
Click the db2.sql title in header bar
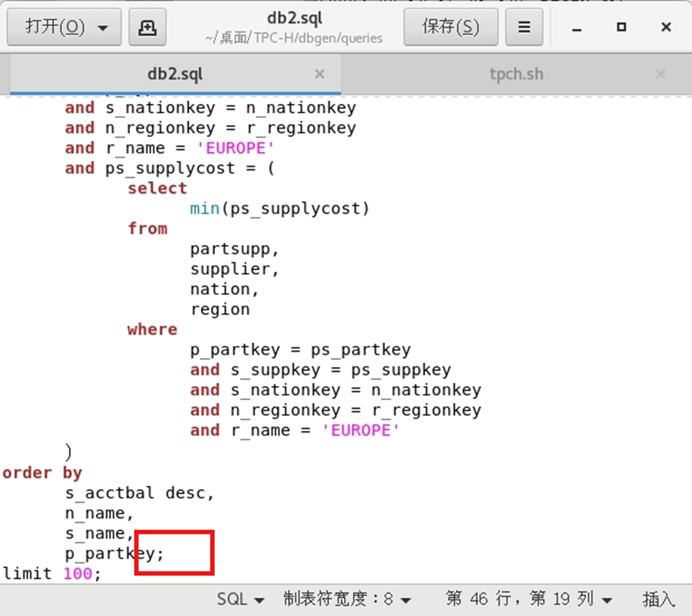(x=294, y=19)
